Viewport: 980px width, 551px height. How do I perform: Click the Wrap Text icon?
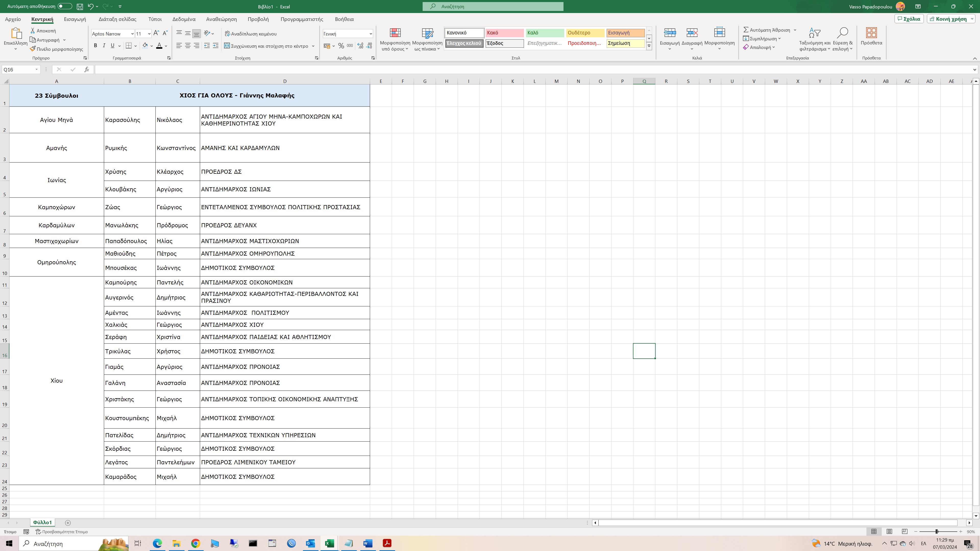227,34
